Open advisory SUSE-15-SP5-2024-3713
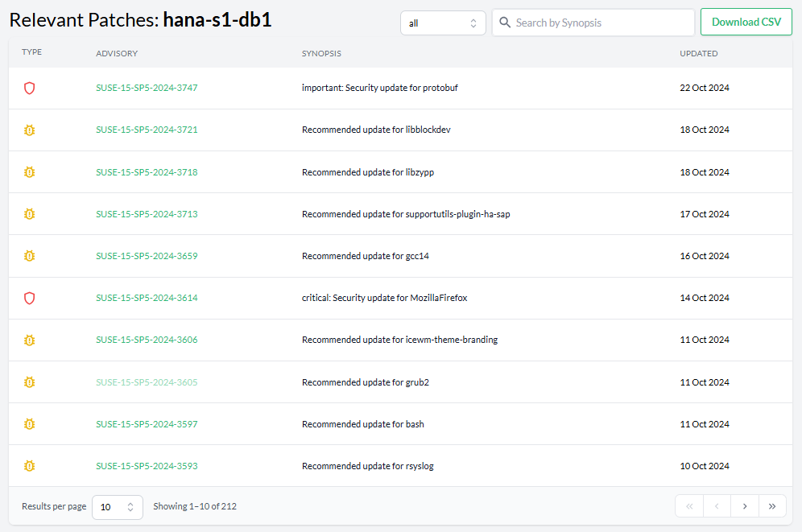Viewport: 802px width, 532px height. 147,214
